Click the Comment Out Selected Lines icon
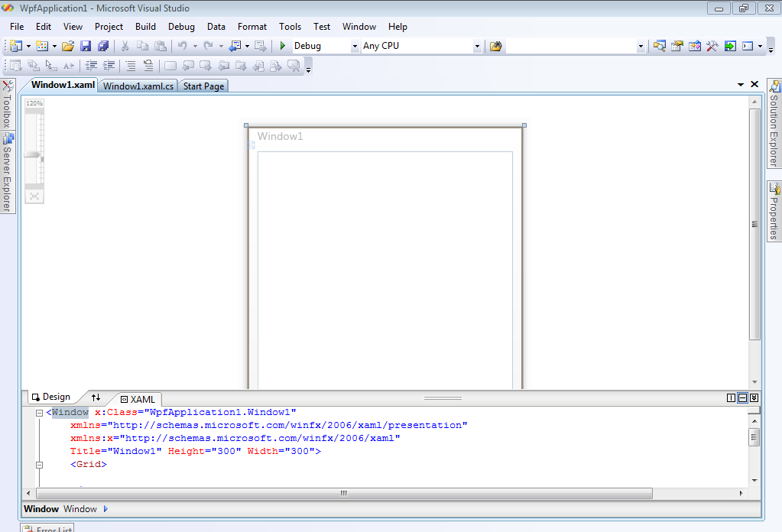 pos(131,65)
